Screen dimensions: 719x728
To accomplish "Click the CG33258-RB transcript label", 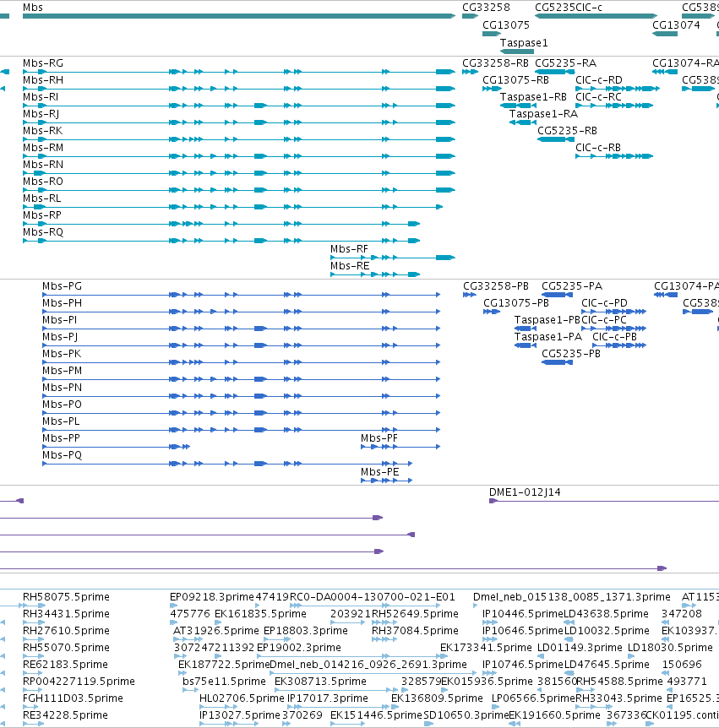I will (495, 63).
